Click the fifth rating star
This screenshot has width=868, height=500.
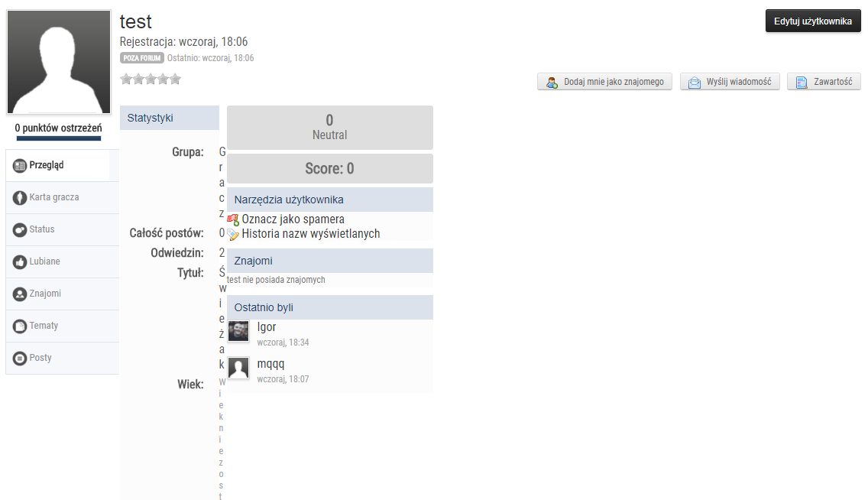[x=175, y=79]
